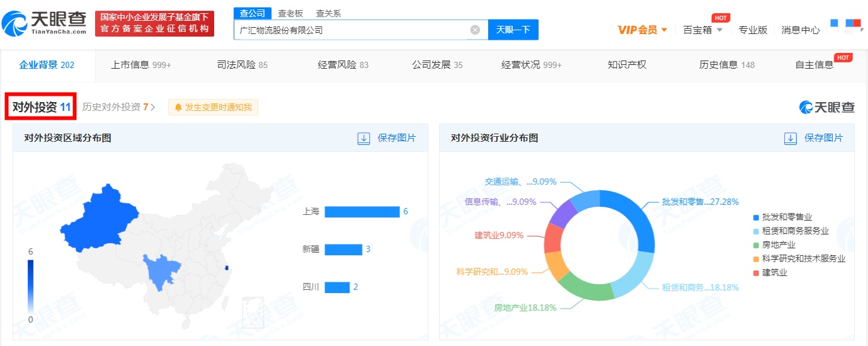Expand the 百宝箱 menu
This screenshot has height=346, width=868.
(x=703, y=30)
